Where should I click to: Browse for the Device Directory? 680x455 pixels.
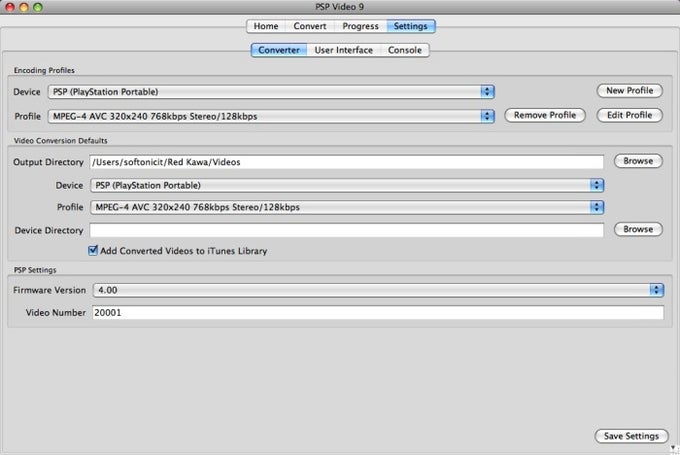pyautogui.click(x=638, y=229)
